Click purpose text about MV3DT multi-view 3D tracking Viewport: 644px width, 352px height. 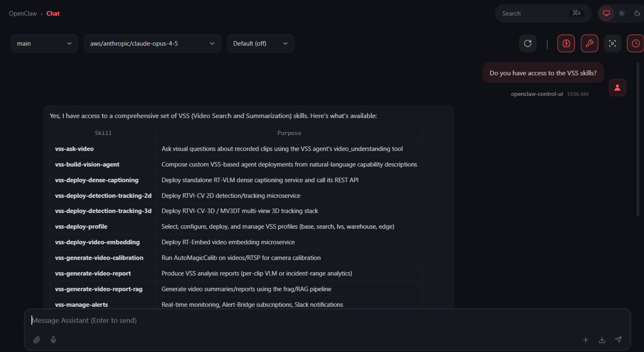coord(239,211)
